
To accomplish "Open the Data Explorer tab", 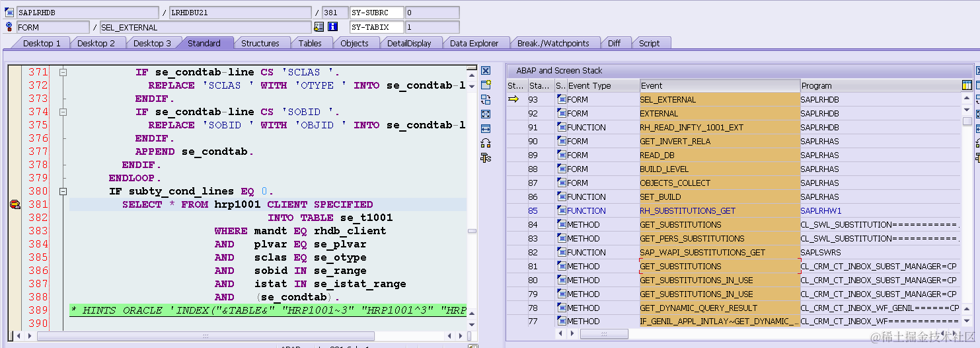I will (x=474, y=43).
